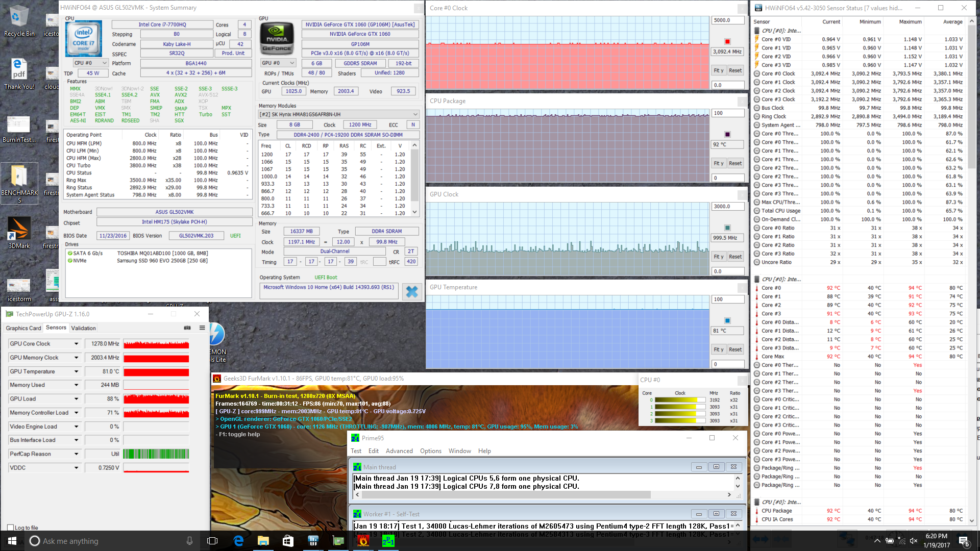Screen dimensions: 980x551
Task: Click the Prod. Unit button
Action: coord(233,53)
